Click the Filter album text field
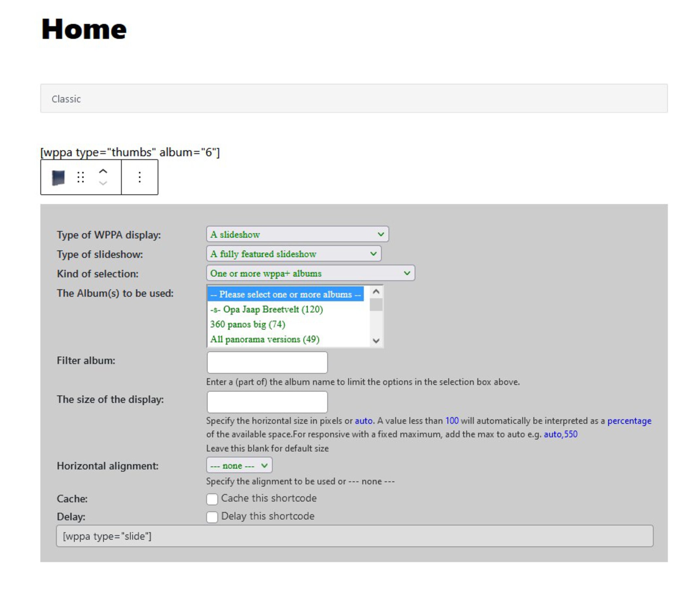The width and height of the screenshot is (700, 589). (x=267, y=362)
